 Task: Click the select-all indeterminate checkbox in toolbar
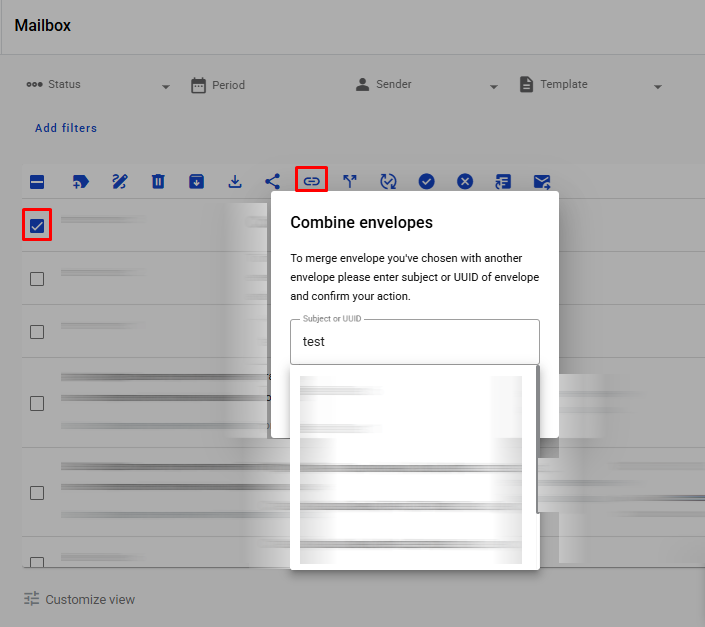(x=37, y=182)
